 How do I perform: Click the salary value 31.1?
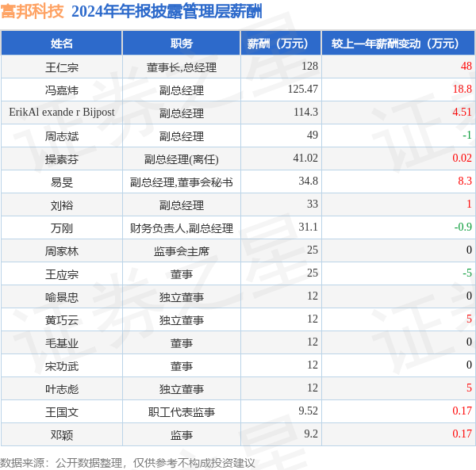pos(309,227)
